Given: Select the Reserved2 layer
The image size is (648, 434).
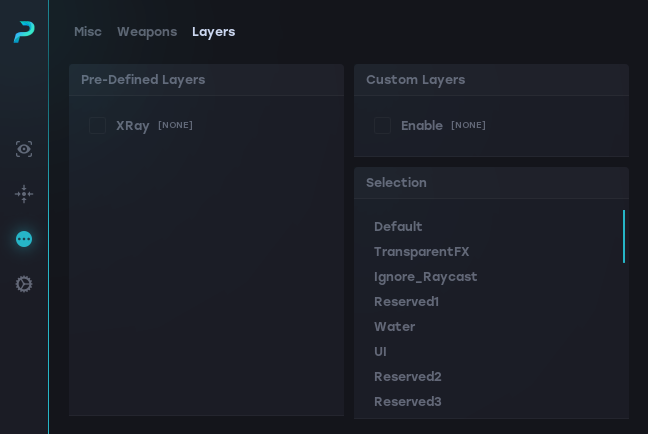Looking at the screenshot, I should (408, 377).
